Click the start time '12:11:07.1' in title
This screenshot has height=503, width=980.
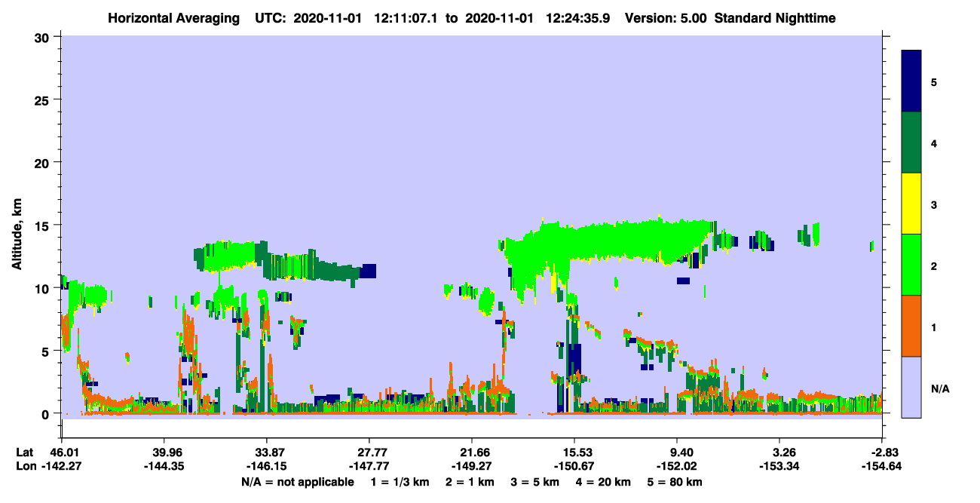point(407,18)
